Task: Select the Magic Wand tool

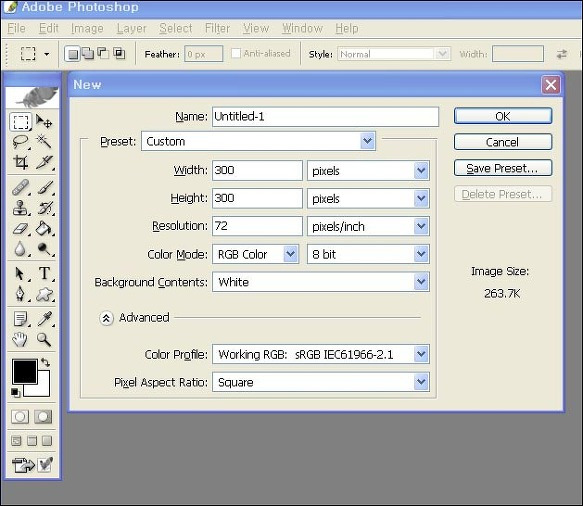Action: tap(44, 142)
